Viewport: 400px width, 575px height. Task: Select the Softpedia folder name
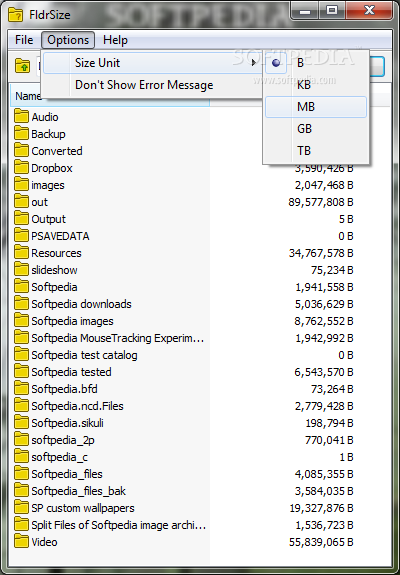pos(54,287)
